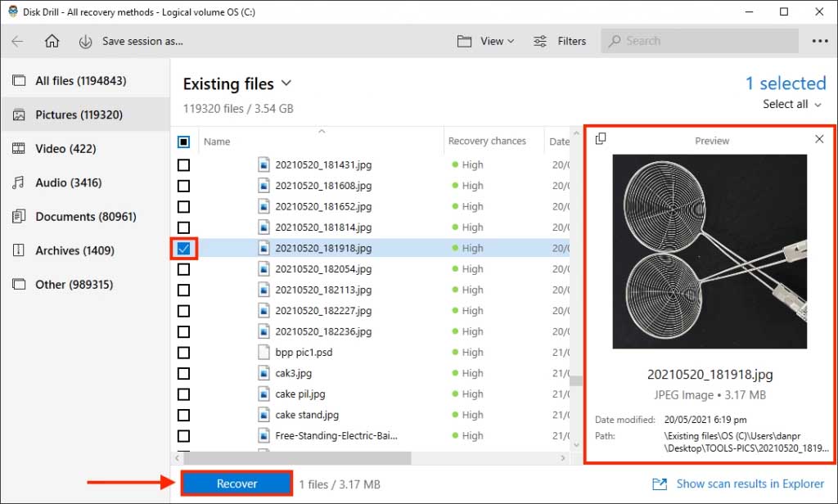This screenshot has width=838, height=504.
Task: Click the Show scan results in Explorer icon
Action: pyautogui.click(x=660, y=484)
